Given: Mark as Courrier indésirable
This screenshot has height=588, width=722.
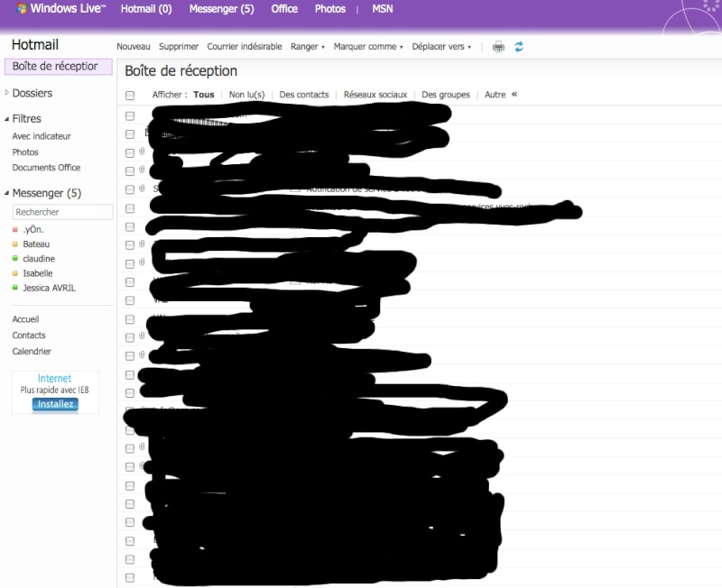Looking at the screenshot, I should [x=244, y=47].
